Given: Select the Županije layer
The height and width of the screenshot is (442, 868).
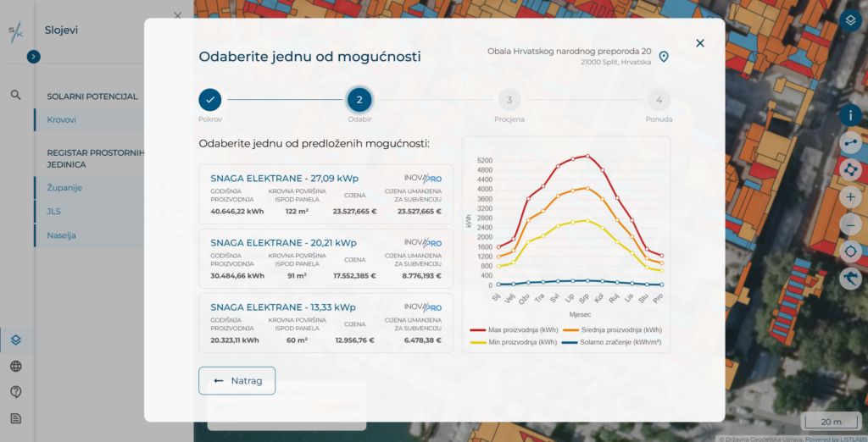Looking at the screenshot, I should pos(65,188).
